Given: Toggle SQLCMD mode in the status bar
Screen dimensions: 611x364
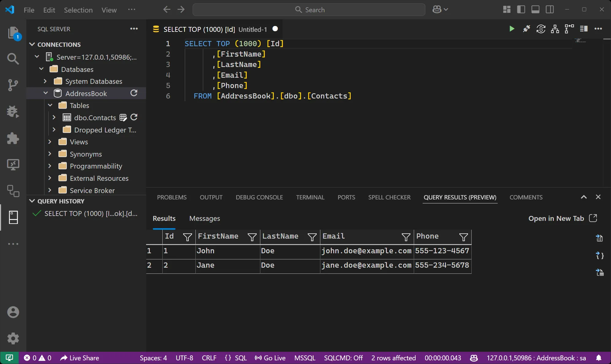Looking at the screenshot, I should pos(343,358).
